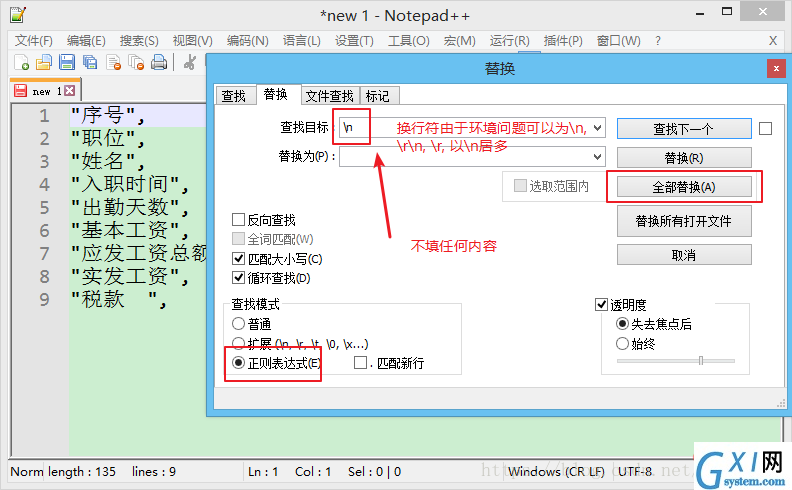Close the Replace dialog with red X

[x=776, y=68]
